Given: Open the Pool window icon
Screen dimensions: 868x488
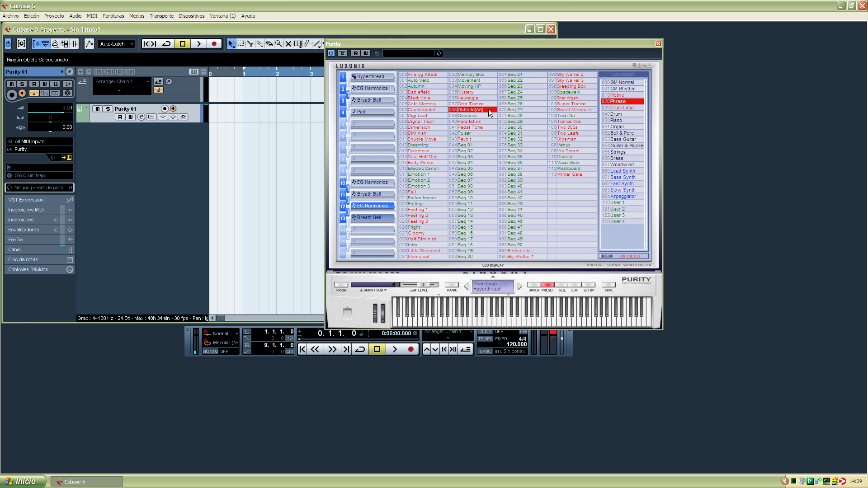Looking at the screenshot, I should click(x=65, y=44).
